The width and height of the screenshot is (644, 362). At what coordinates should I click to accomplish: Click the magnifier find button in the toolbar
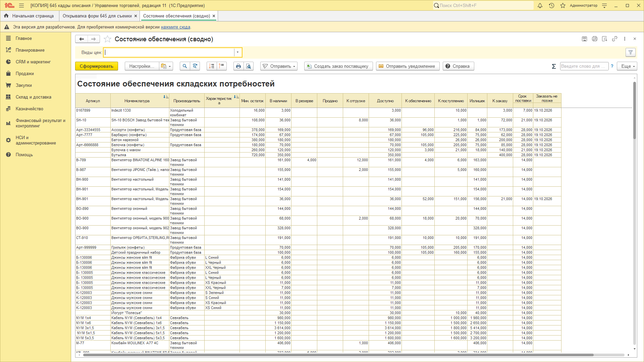coord(184,66)
